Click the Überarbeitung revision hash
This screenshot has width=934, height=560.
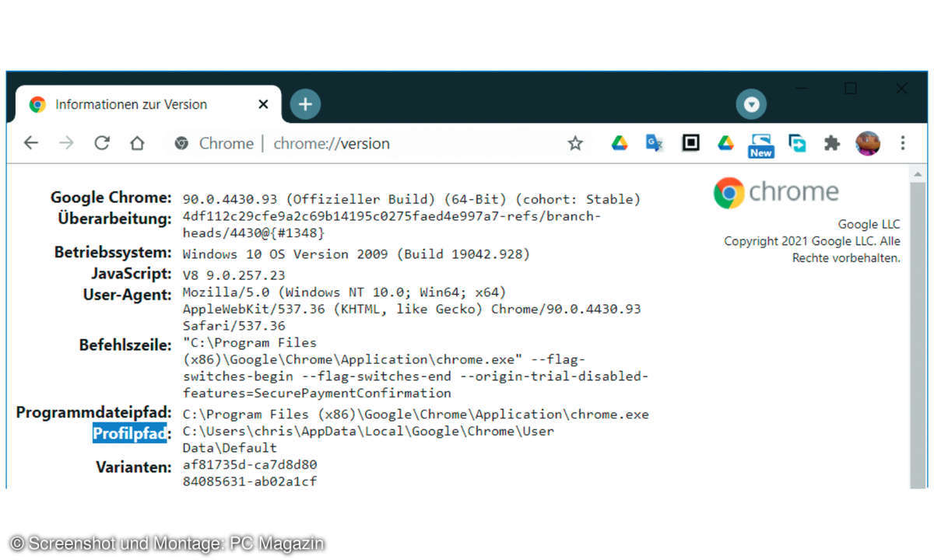[x=392, y=225]
